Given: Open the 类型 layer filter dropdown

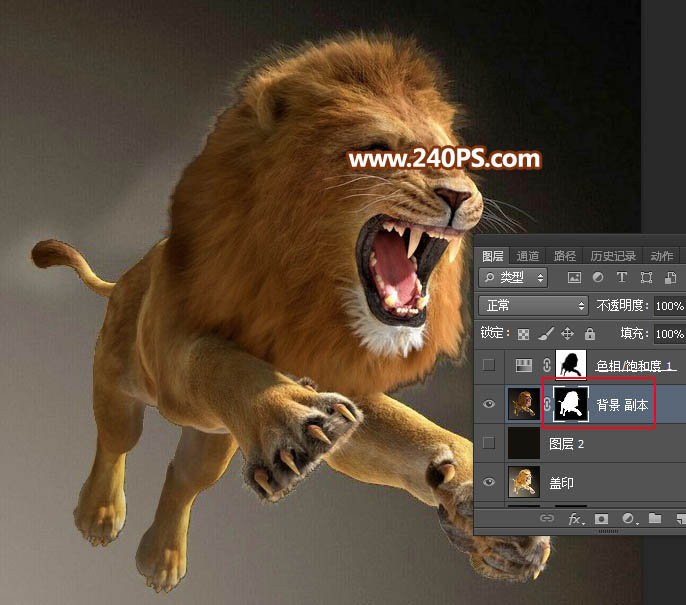Looking at the screenshot, I should tap(514, 277).
